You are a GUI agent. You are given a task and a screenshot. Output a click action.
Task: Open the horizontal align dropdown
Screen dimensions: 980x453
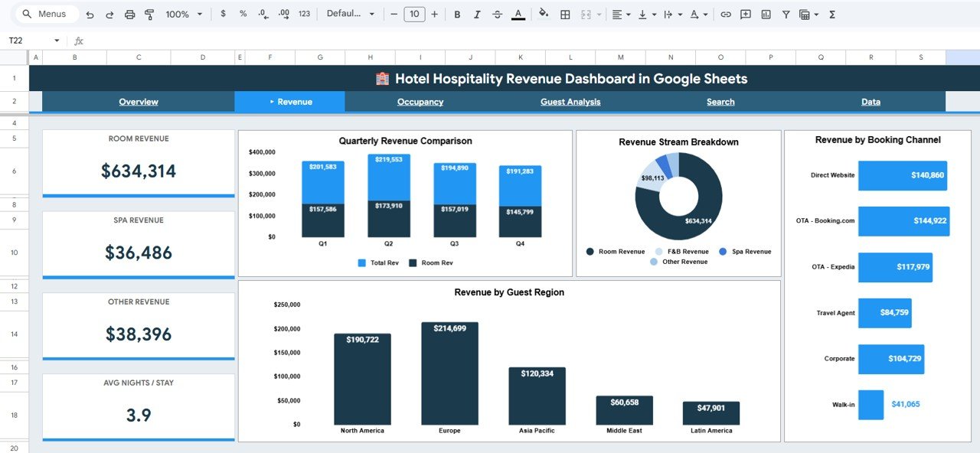click(x=621, y=15)
